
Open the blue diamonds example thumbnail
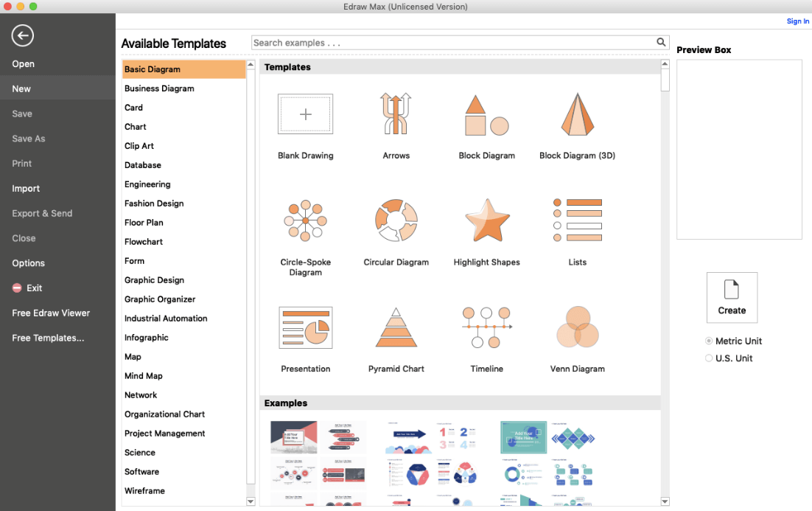click(x=573, y=437)
